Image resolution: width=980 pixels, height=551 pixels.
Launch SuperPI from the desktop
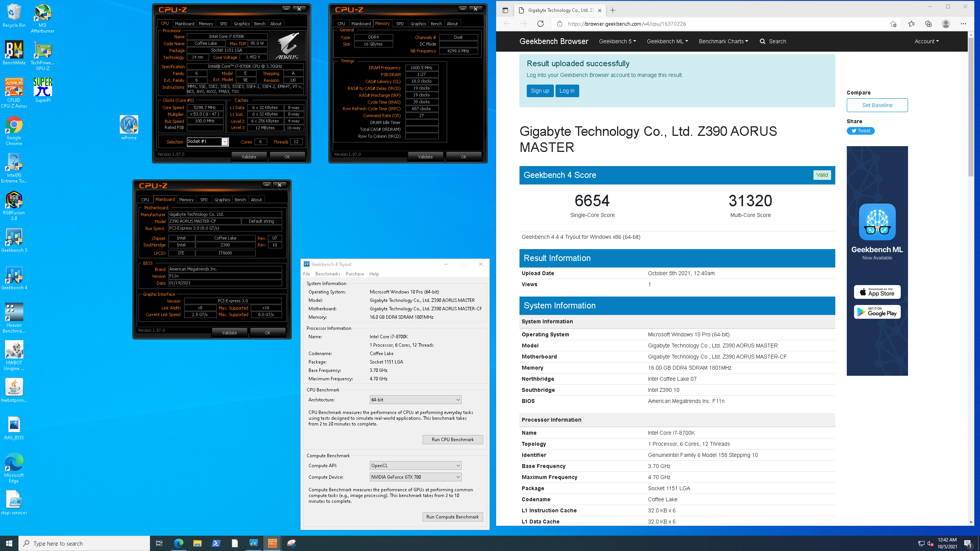42,90
